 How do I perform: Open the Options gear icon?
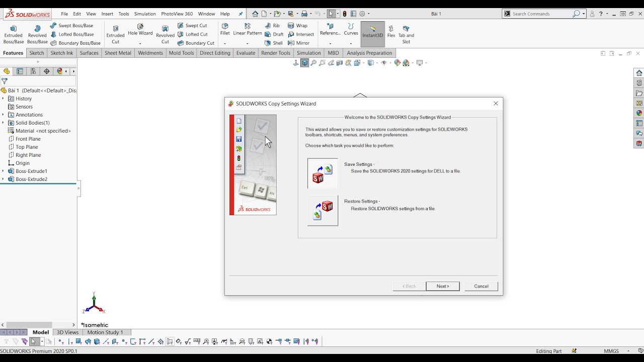click(x=362, y=14)
